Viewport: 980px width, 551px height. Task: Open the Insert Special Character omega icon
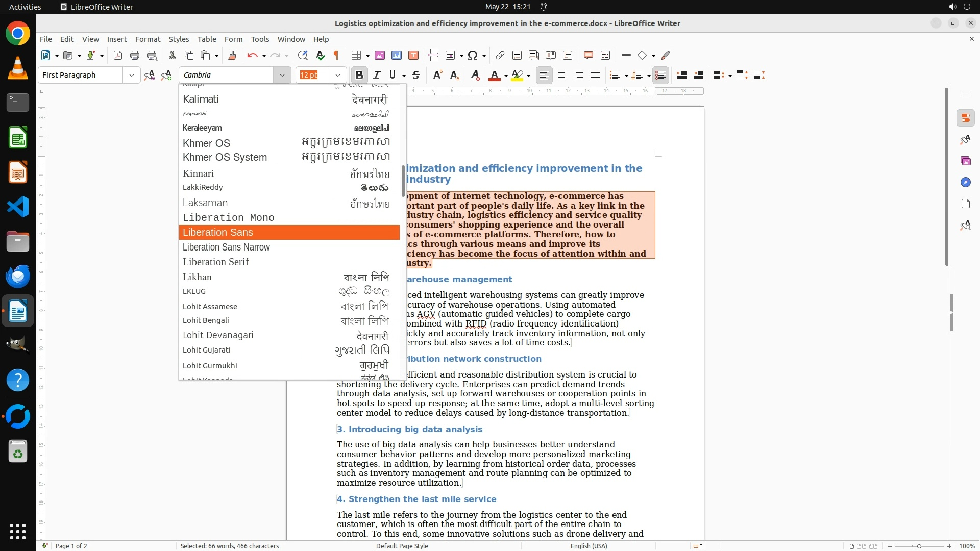[473, 55]
